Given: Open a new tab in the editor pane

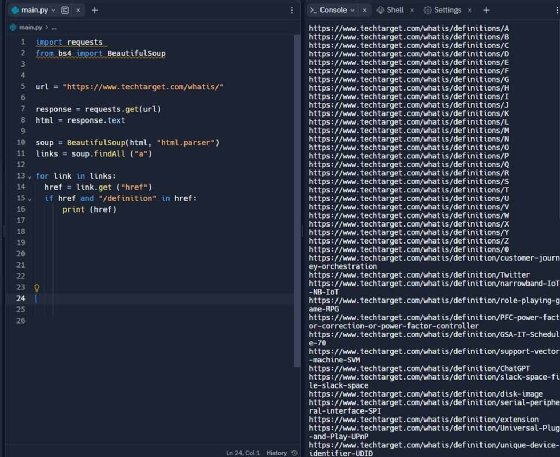Looking at the screenshot, I should pyautogui.click(x=95, y=10).
